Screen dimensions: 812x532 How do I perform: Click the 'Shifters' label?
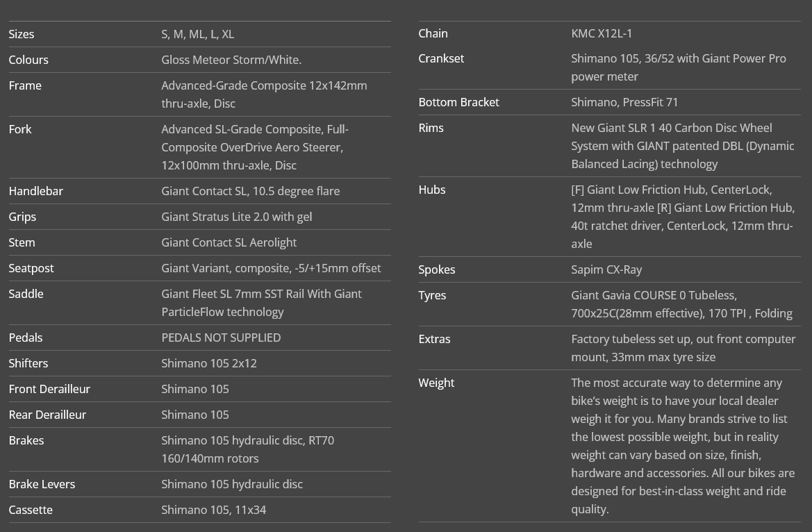28,364
